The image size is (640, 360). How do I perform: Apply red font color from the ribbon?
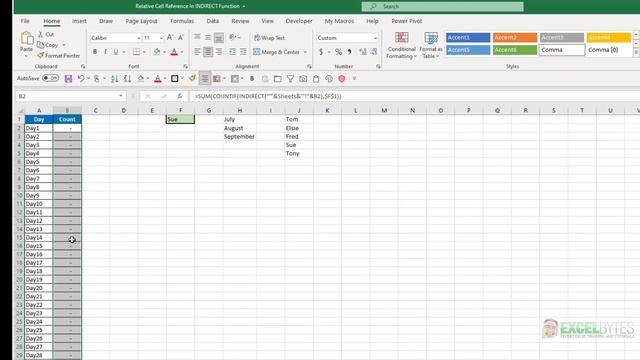[x=174, y=52]
